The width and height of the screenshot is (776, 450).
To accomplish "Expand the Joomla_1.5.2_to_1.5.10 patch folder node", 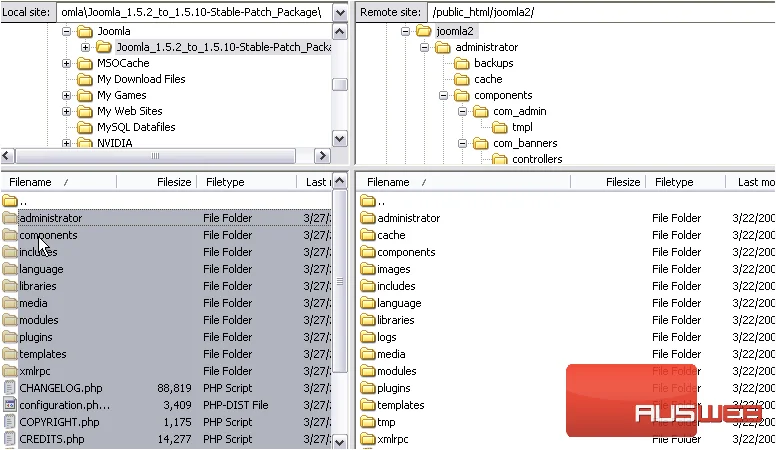I will [x=86, y=48].
